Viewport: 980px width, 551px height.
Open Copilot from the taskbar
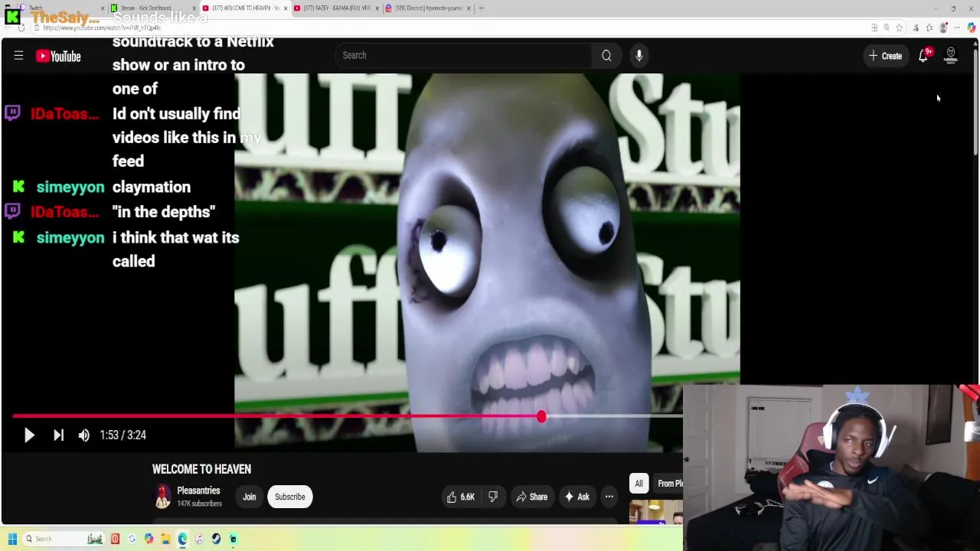(x=149, y=539)
